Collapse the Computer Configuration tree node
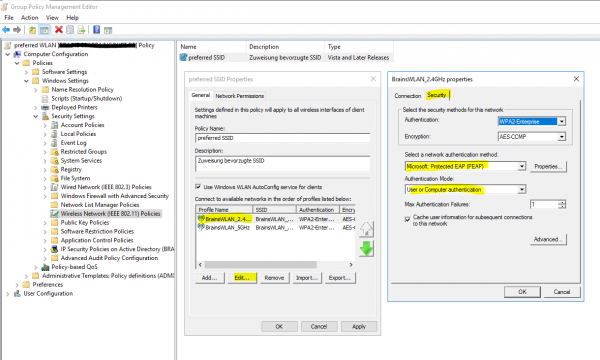Screen dimensions: 600x360 coord(8,54)
